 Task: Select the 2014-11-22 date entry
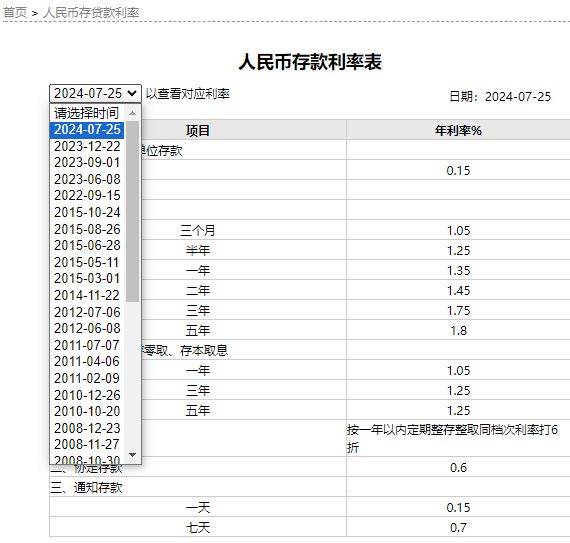pos(87,295)
